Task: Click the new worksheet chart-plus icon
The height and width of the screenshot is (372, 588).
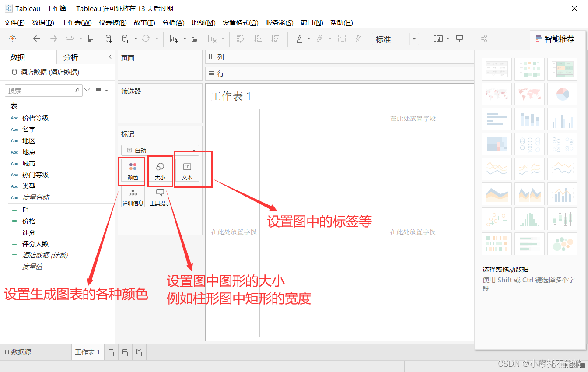Action: click(x=174, y=39)
